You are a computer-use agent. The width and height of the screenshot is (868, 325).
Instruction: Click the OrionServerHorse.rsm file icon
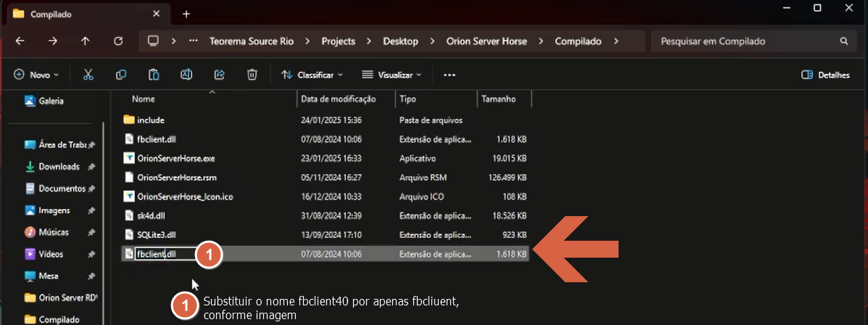(129, 177)
